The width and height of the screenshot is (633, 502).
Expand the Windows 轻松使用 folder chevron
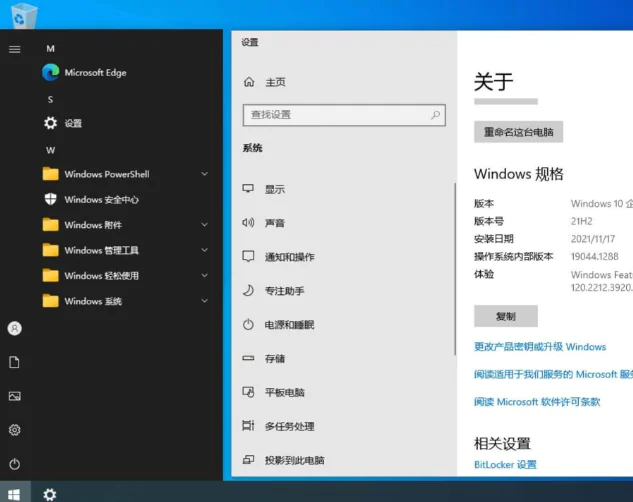pyautogui.click(x=205, y=276)
